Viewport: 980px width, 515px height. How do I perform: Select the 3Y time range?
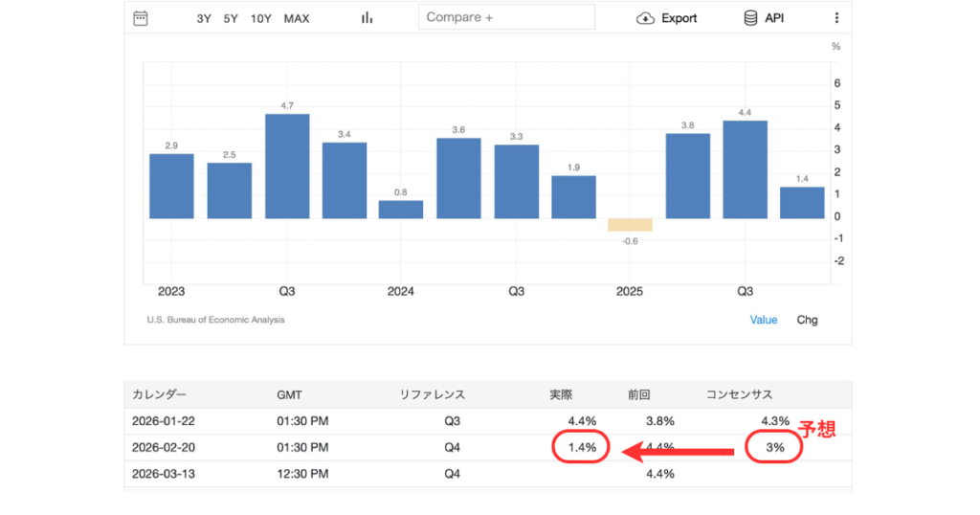(204, 18)
